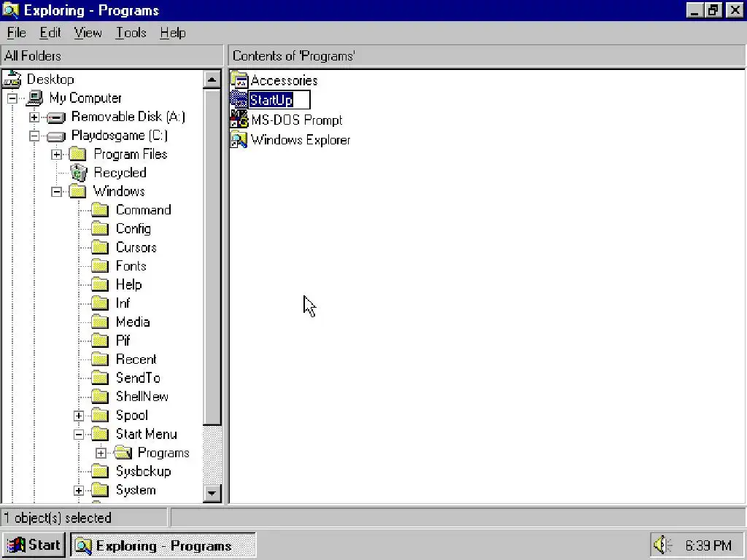Collapse the Windows folder node
747x560 pixels.
click(57, 192)
